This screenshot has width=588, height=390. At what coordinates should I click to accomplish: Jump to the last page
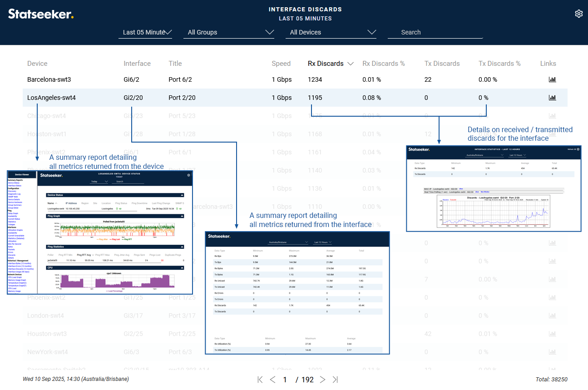[335, 380]
